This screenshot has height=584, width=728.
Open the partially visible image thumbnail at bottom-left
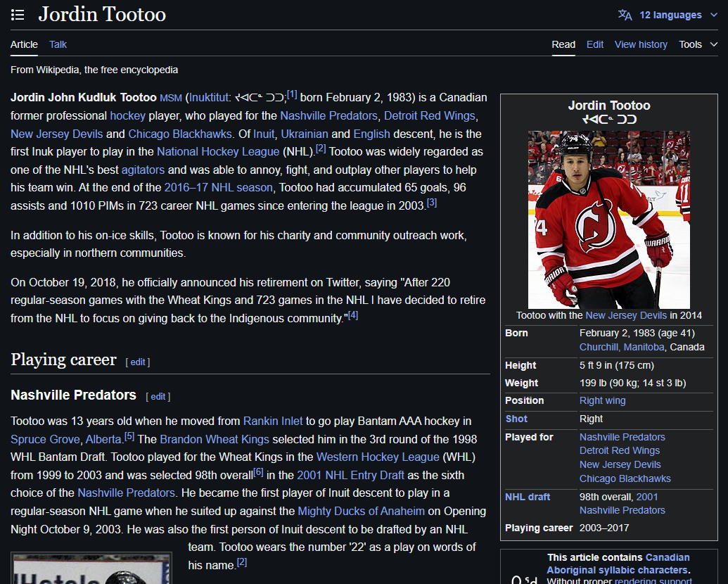point(91,569)
